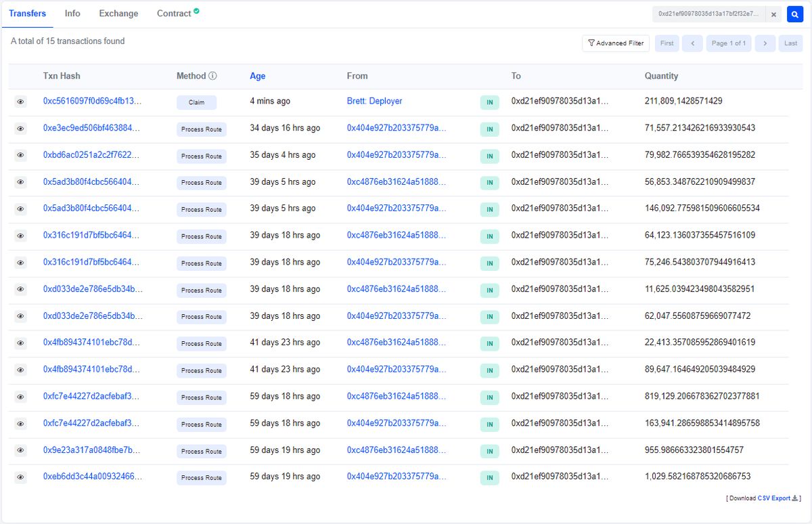Open From address 0x404e927b in 1,029.58 row
This screenshot has width=812, height=524.
397,477
